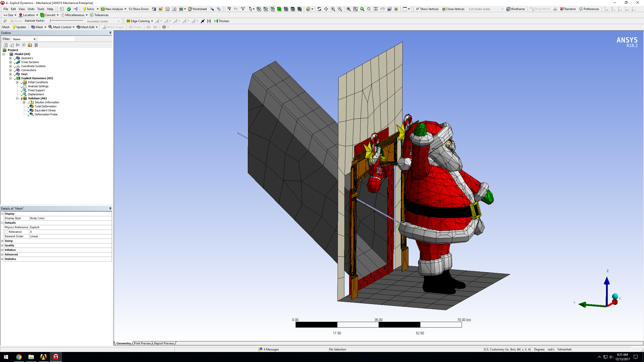Click the Rotate view tool icon
Viewport: 644px width, 362px height.
pos(319,9)
